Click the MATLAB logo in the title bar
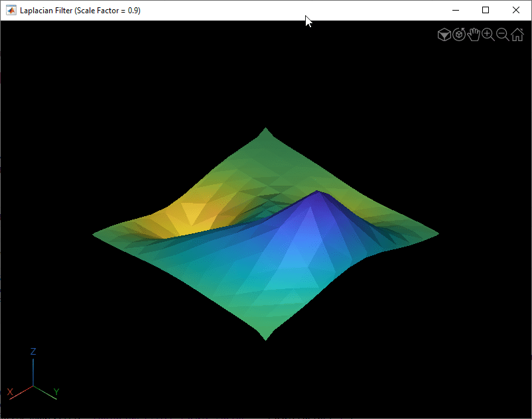The image size is (532, 419). [x=11, y=11]
